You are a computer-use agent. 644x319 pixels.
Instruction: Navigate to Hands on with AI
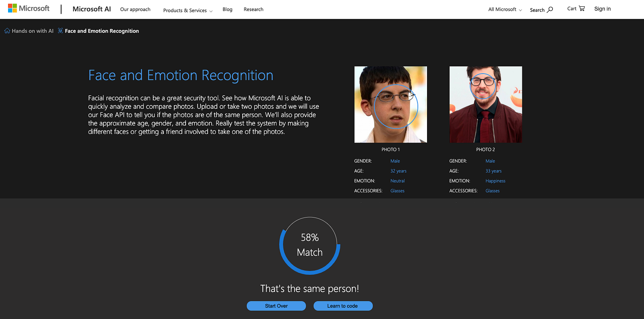tap(33, 31)
